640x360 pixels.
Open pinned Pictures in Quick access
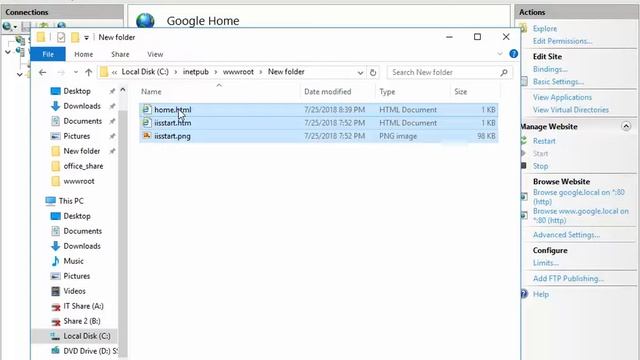click(x=76, y=136)
